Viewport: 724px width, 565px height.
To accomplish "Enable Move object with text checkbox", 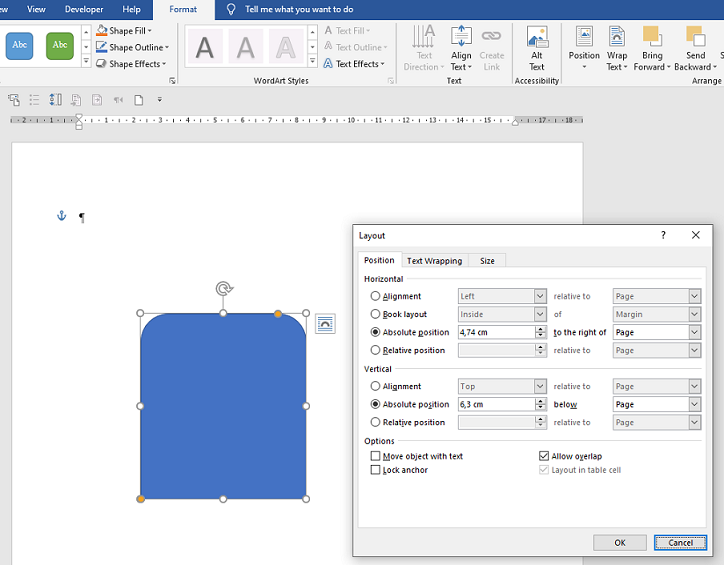I will [x=376, y=456].
